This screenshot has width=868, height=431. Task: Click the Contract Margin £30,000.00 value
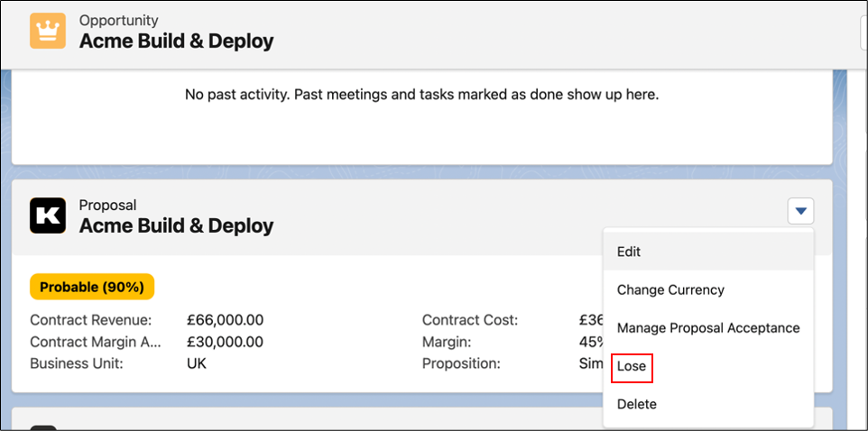pyautogui.click(x=226, y=342)
